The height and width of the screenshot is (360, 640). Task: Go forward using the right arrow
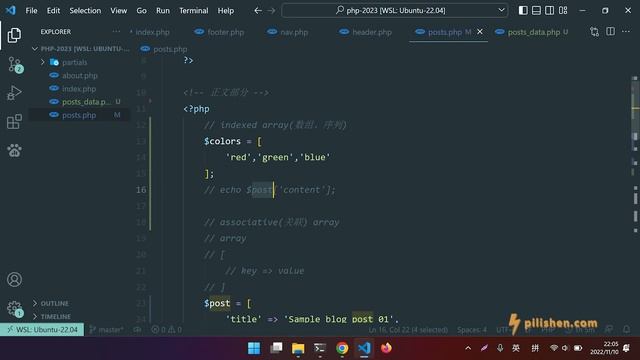(271, 10)
